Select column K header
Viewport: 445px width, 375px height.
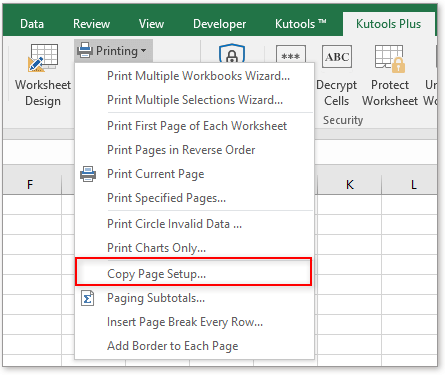349,184
